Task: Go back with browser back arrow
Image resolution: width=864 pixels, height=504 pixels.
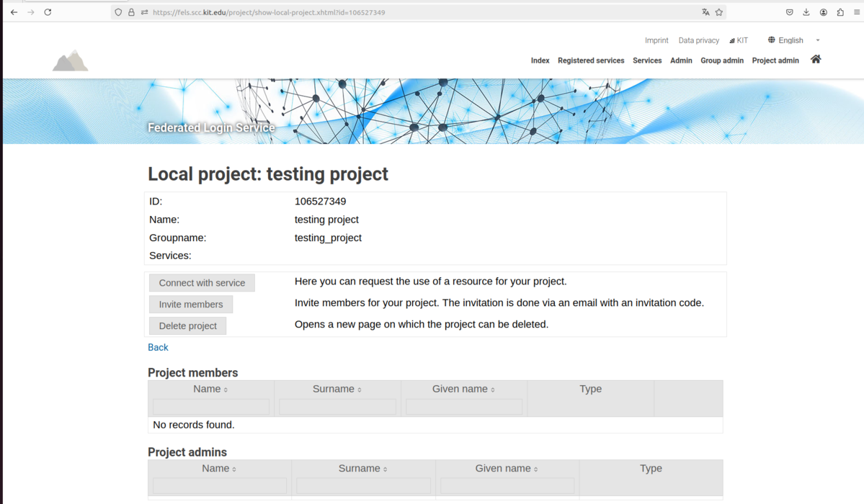Action: [14, 12]
